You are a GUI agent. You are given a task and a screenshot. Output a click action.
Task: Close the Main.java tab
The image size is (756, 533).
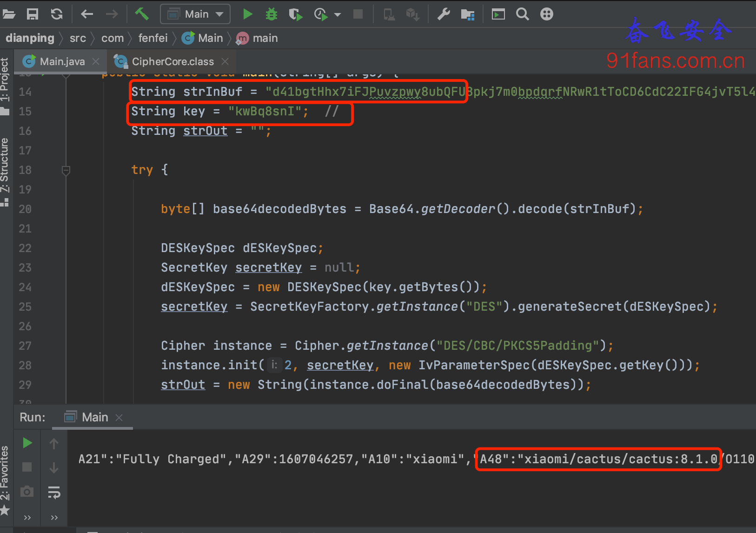pyautogui.click(x=96, y=61)
